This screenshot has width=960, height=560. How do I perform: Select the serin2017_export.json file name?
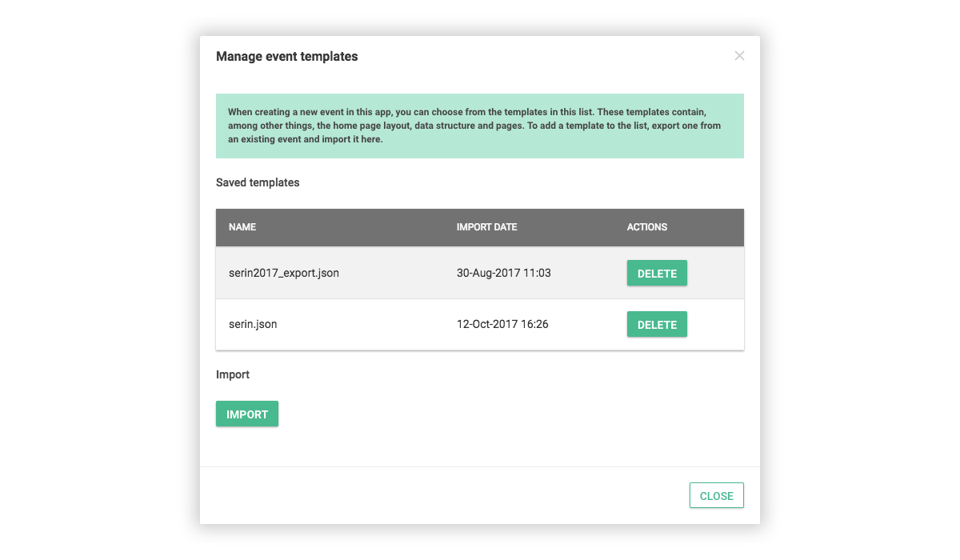[284, 274]
